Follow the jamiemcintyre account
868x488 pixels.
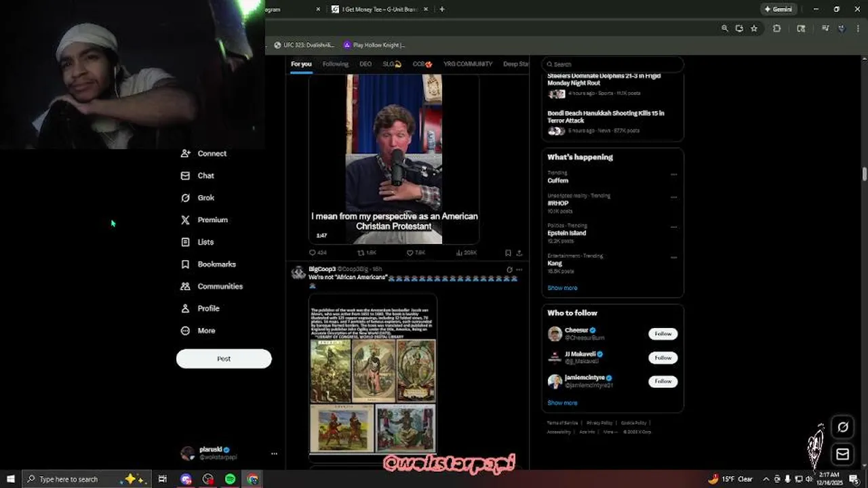[663, 382]
